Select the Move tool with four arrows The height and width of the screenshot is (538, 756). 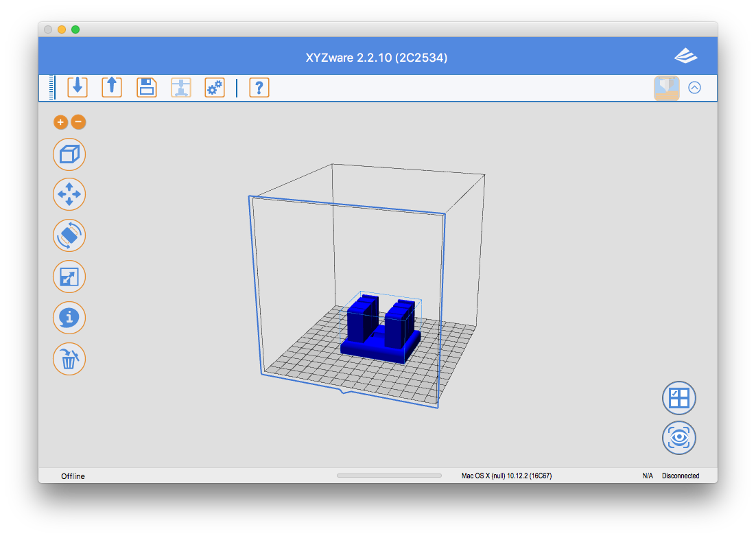pos(69,195)
